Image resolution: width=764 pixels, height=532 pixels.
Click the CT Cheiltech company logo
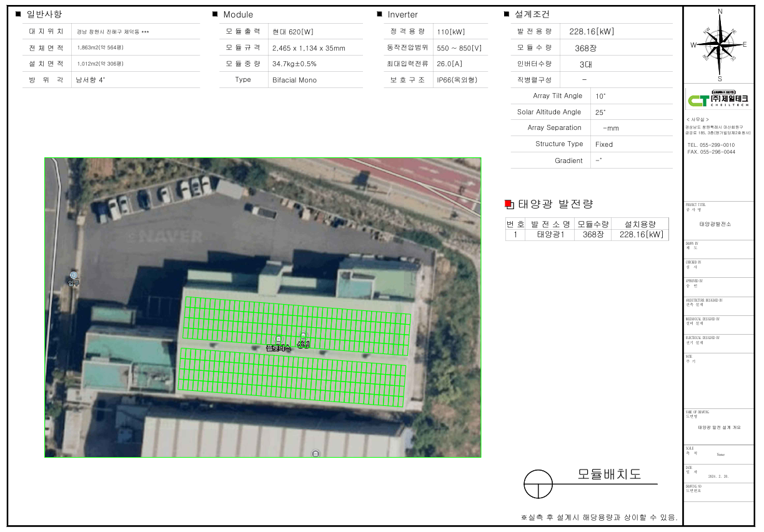pyautogui.click(x=717, y=99)
